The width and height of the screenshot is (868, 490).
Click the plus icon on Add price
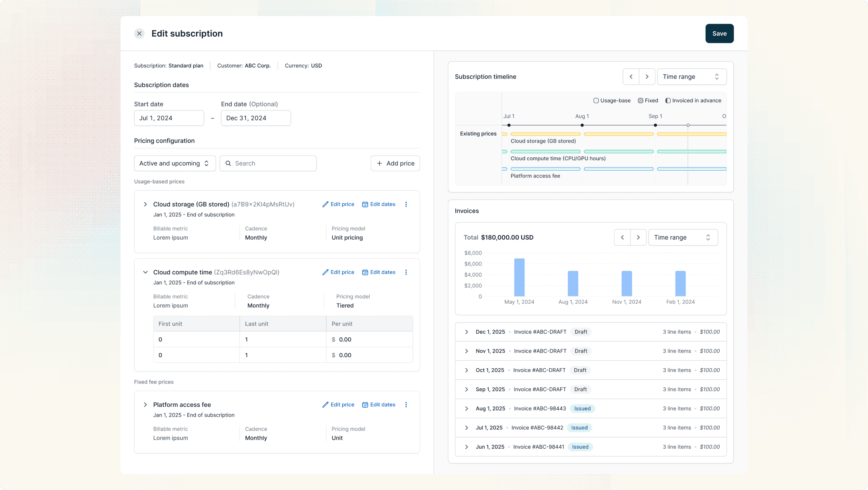pos(379,163)
